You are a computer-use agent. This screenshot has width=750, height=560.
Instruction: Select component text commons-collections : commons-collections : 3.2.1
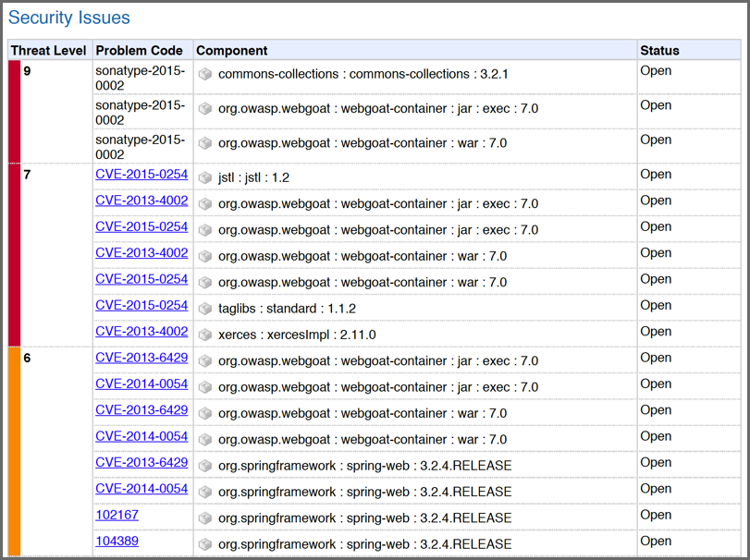coord(363,75)
